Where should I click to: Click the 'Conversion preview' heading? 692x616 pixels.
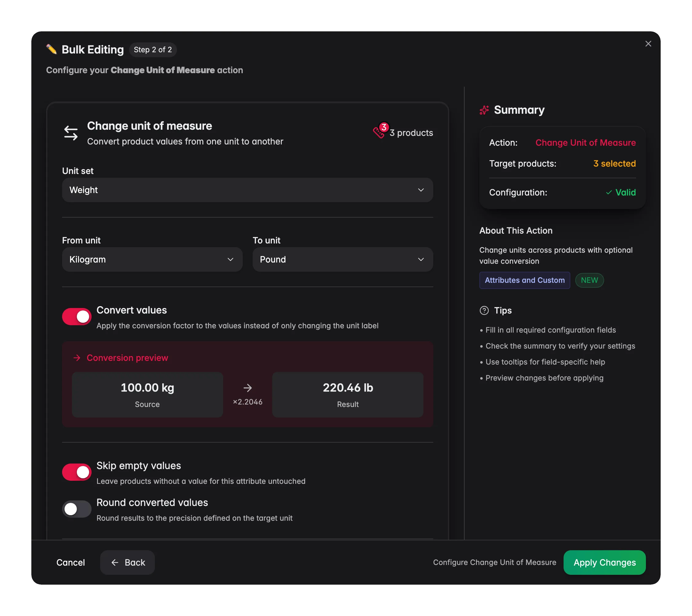pyautogui.click(x=127, y=357)
